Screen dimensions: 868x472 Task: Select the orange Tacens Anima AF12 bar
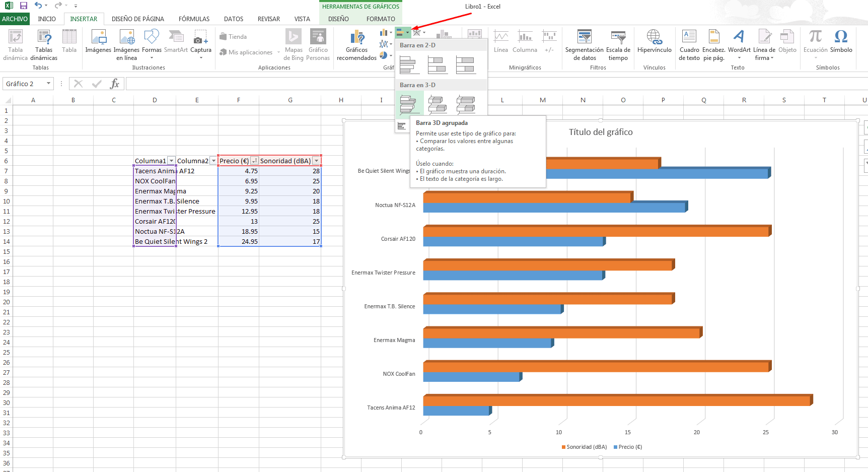coord(617,400)
